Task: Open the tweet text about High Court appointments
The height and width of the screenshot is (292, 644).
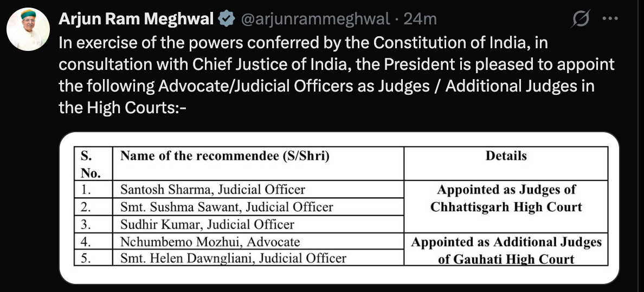Action: [337, 75]
